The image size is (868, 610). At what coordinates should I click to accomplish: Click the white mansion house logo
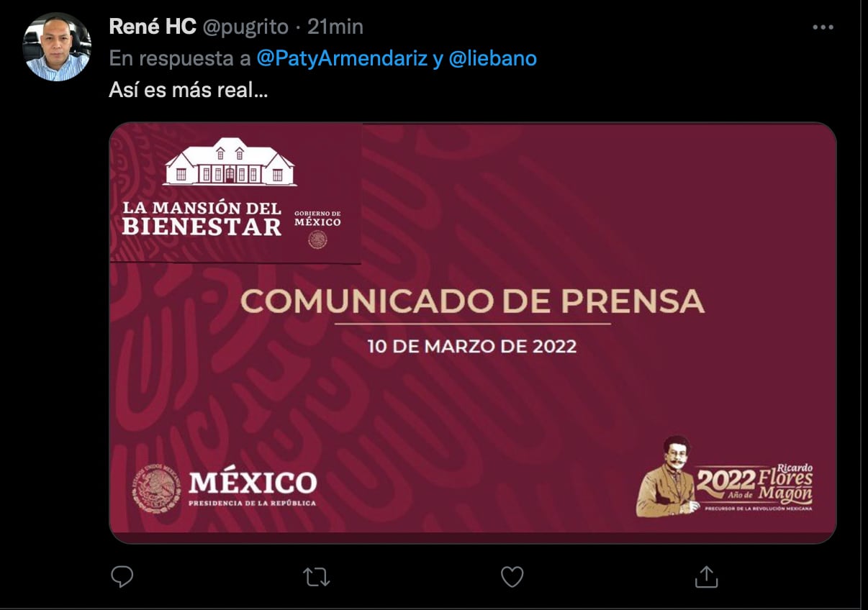[230, 162]
